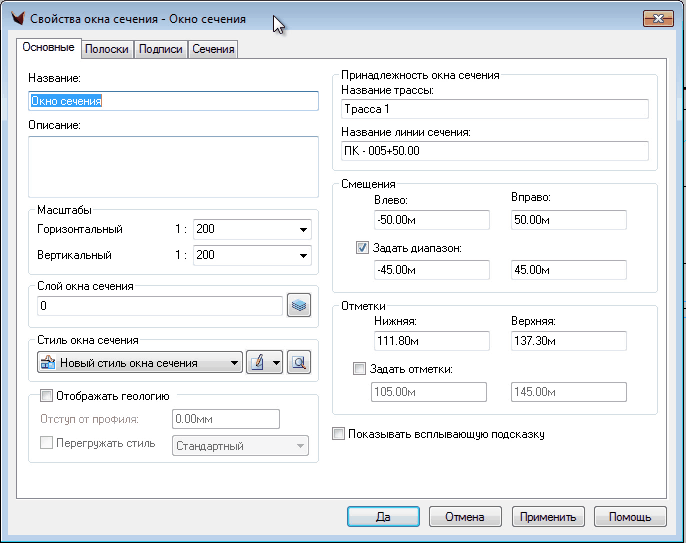Open the edit style button's arrow menu
This screenshot has height=543, width=686.
(x=275, y=363)
